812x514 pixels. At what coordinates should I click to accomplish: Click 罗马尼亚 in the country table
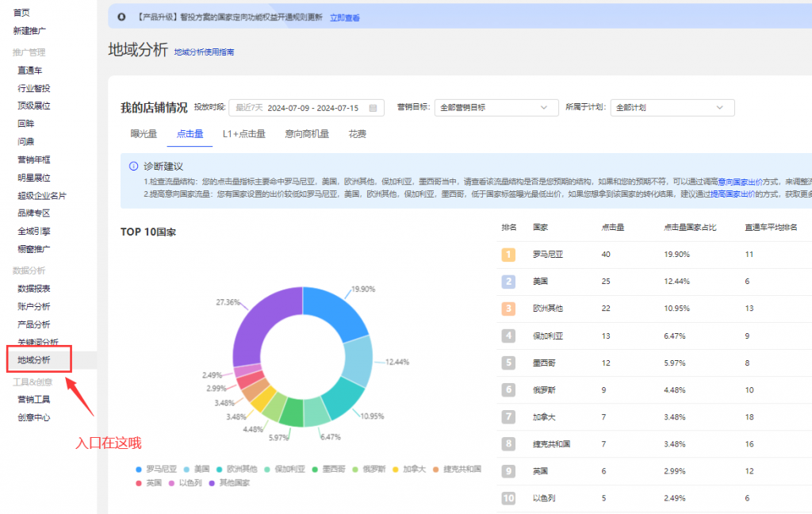(548, 255)
